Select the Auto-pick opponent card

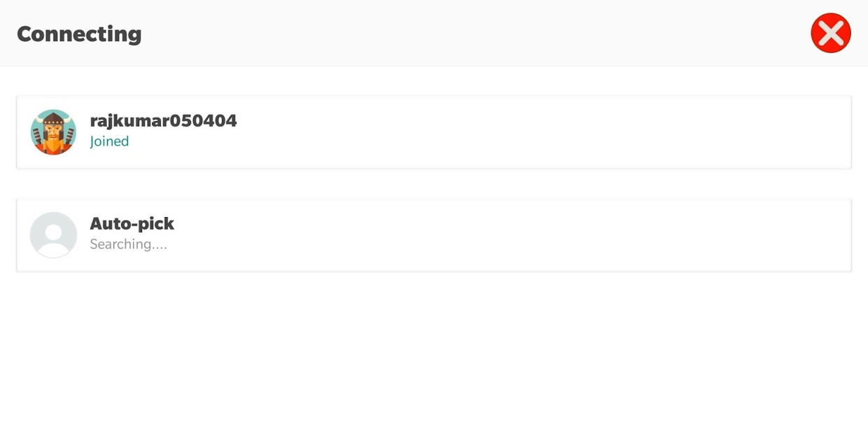(x=434, y=235)
